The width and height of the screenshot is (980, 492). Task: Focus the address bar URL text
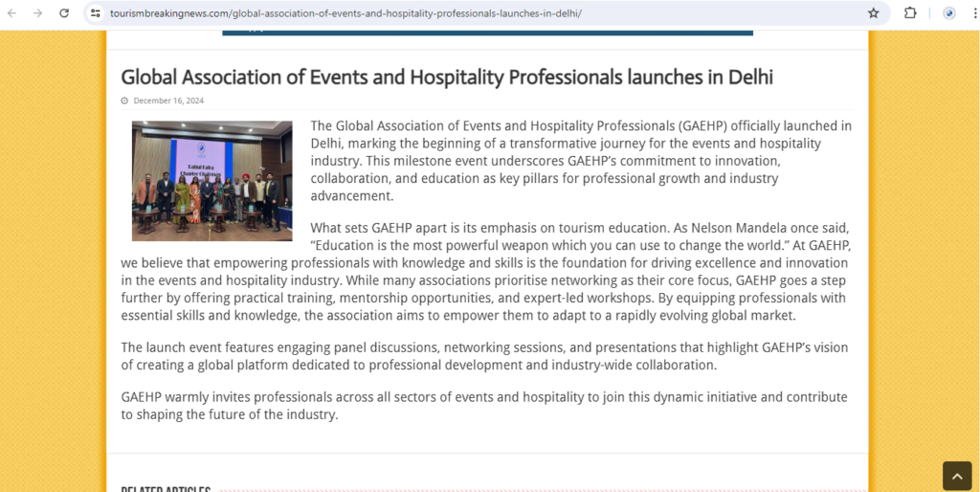345,13
